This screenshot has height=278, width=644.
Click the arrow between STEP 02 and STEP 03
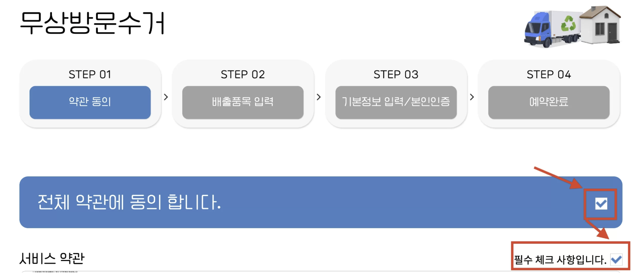pos(319,97)
